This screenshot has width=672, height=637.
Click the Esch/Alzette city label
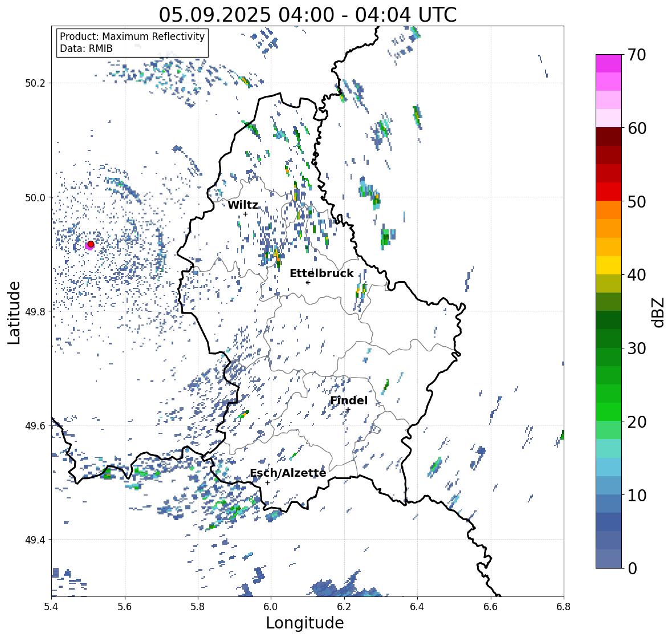click(288, 473)
